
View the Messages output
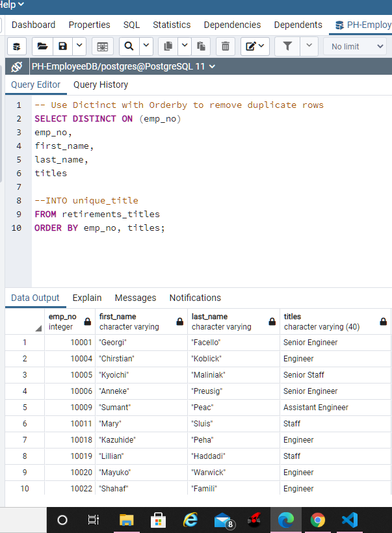135,298
